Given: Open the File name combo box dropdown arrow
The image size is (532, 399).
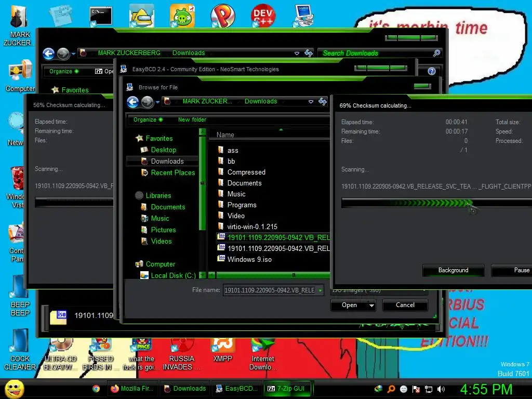Looking at the screenshot, I should point(320,290).
